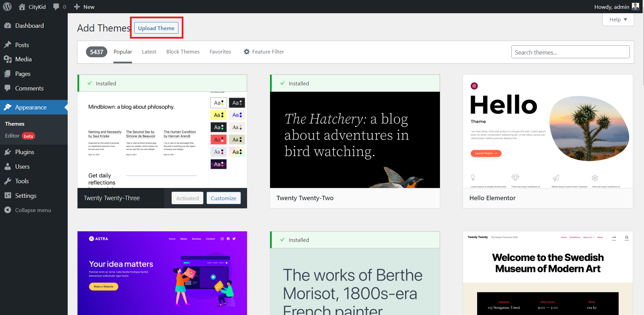Click the Settings sliders icon
This screenshot has width=644, height=315.
[x=7, y=195]
